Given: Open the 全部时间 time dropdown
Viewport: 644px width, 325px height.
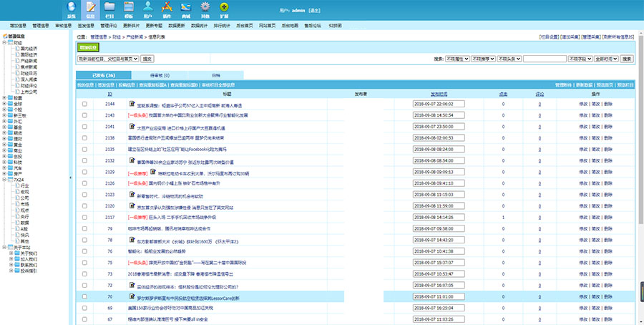Looking at the screenshot, I should (606, 59).
